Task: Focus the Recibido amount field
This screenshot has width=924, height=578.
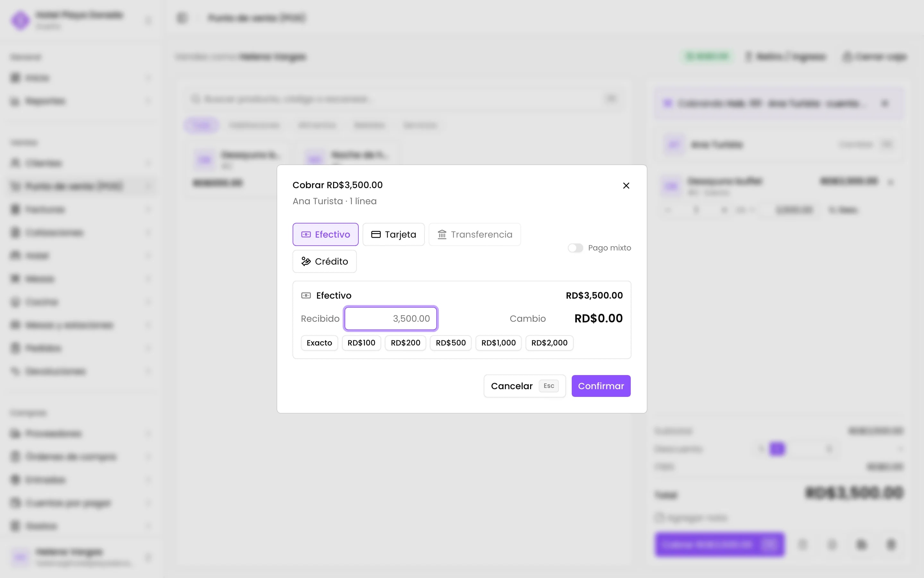Action: tap(390, 319)
